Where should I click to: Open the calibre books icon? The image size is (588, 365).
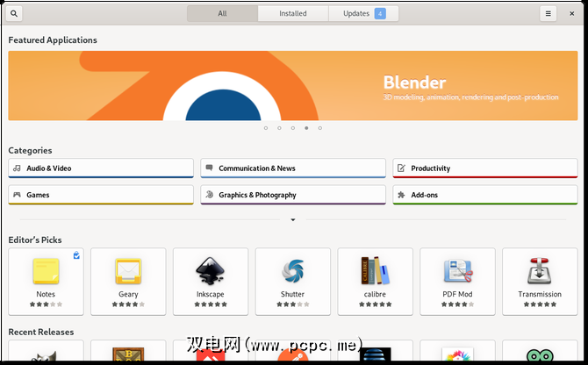(375, 270)
